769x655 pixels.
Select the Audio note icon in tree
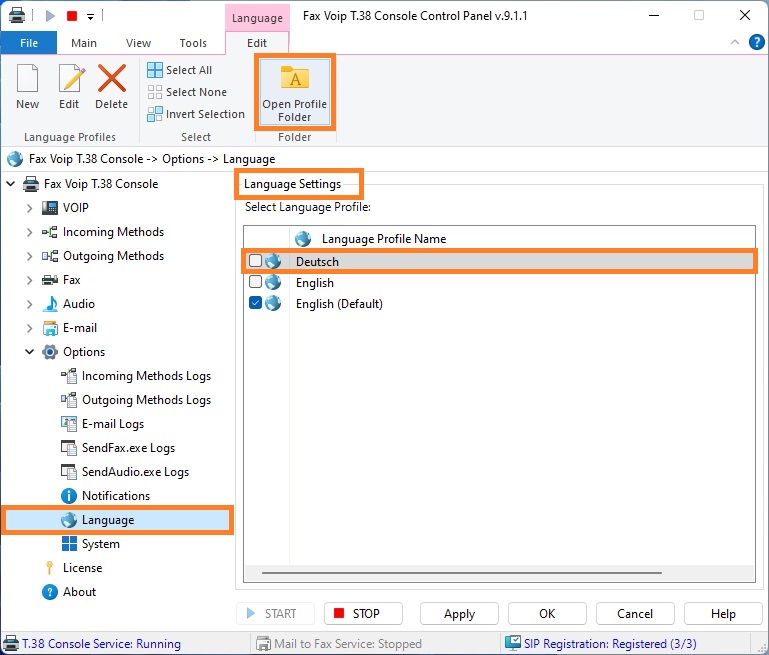point(50,304)
